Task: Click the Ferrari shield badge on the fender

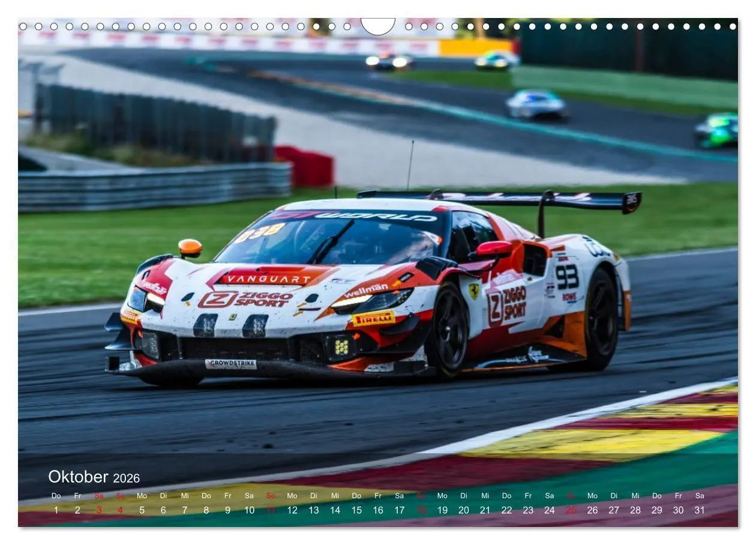Action: pos(474,292)
